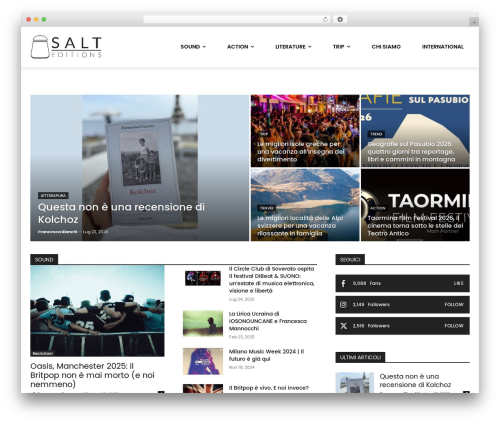
Task: Open the International menu item
Action: 443,47
